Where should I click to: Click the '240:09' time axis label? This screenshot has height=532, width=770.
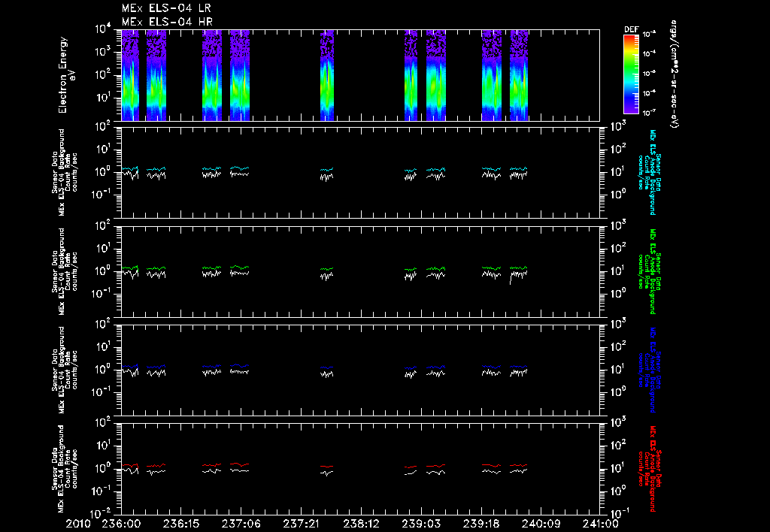click(x=541, y=524)
